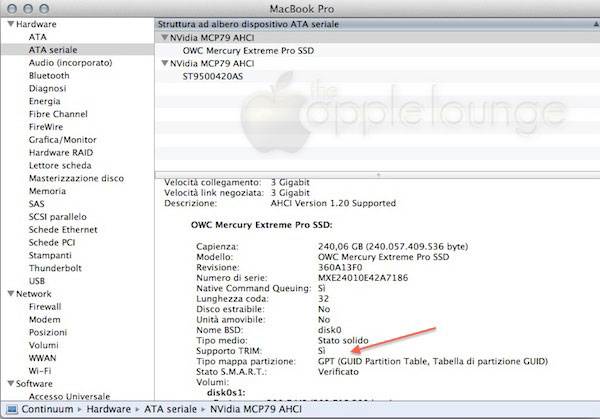Select FireWire in the sidebar
Screen dimensions: 600x419
pyautogui.click(x=46, y=127)
